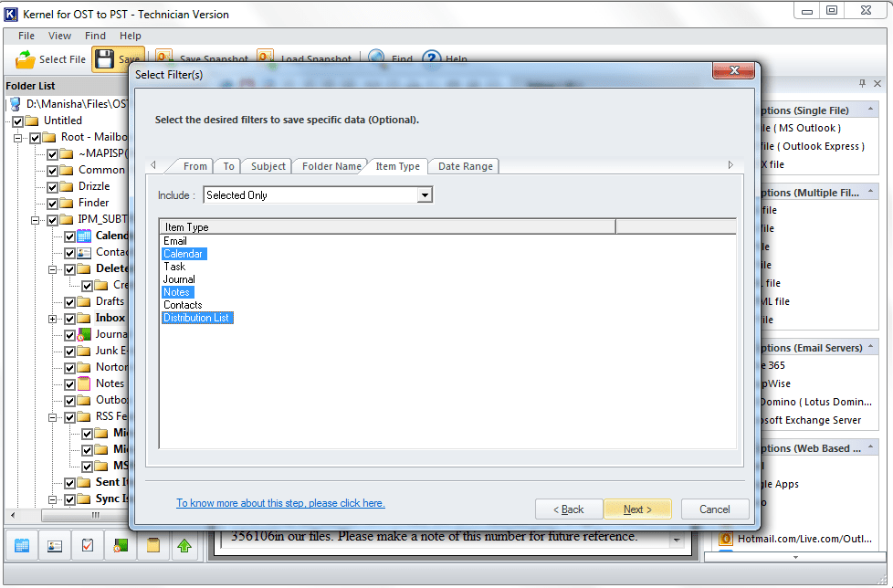Viewport: 893px width, 588px height.
Task: Click the journal icon in bottom toolbar
Action: 121,546
